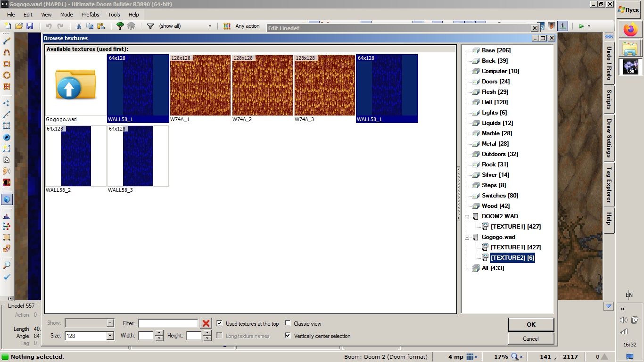The height and width of the screenshot is (362, 644).
Task: Click the things filter funnel icon
Action: (x=150, y=26)
